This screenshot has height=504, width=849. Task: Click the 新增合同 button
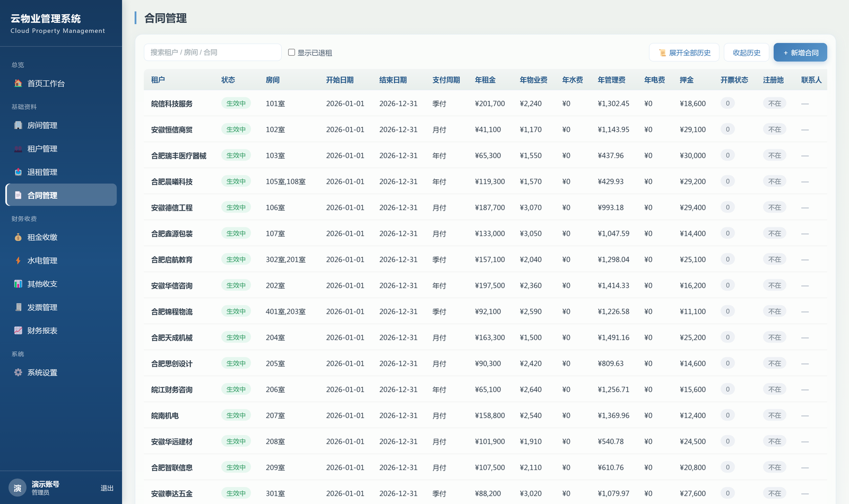[800, 53]
